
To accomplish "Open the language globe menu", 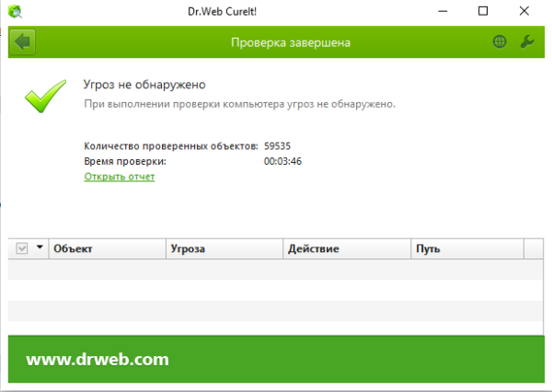I will [500, 42].
